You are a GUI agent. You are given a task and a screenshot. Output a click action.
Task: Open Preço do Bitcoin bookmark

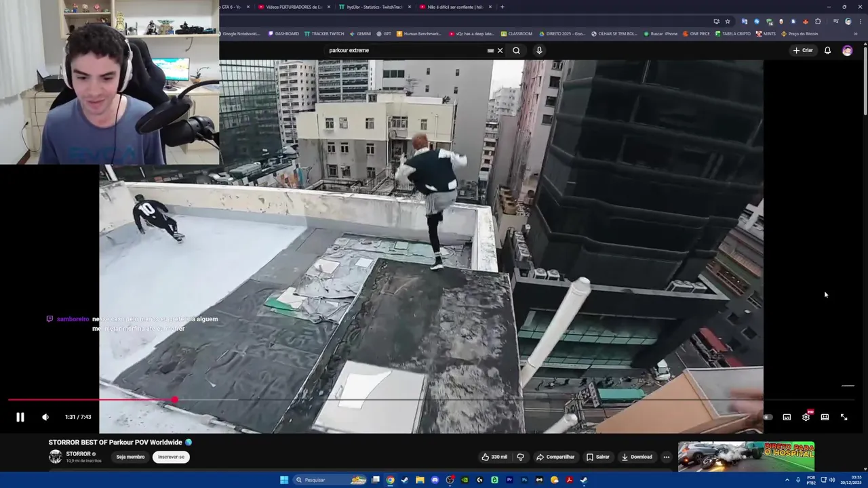tap(800, 33)
